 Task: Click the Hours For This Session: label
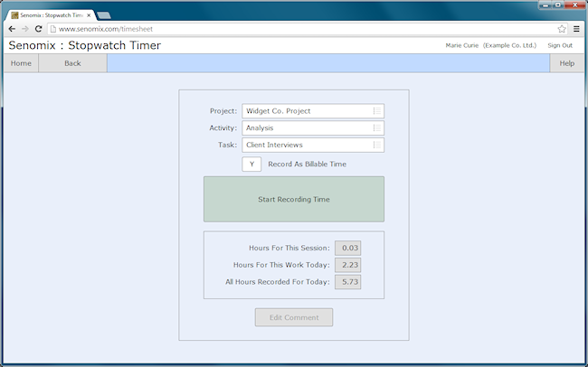click(289, 248)
